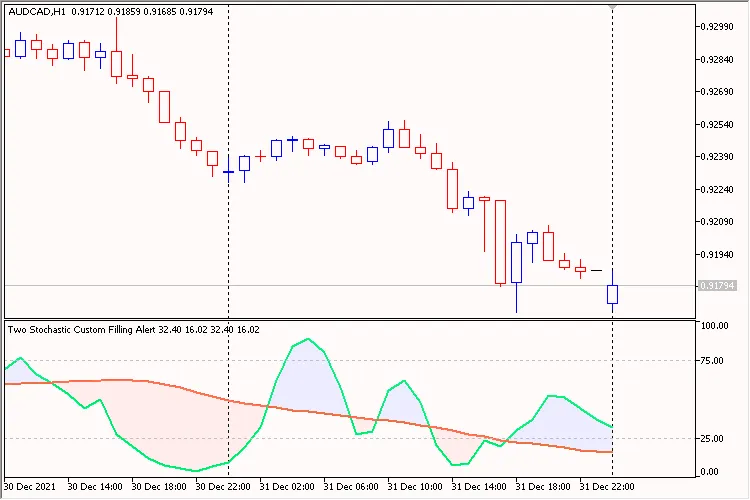Click the 0.92090 price scale label
Viewport: 750px width, 500px height.
click(717, 222)
